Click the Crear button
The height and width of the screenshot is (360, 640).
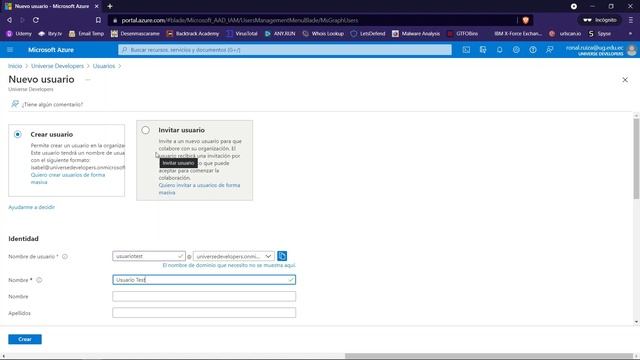click(25, 339)
